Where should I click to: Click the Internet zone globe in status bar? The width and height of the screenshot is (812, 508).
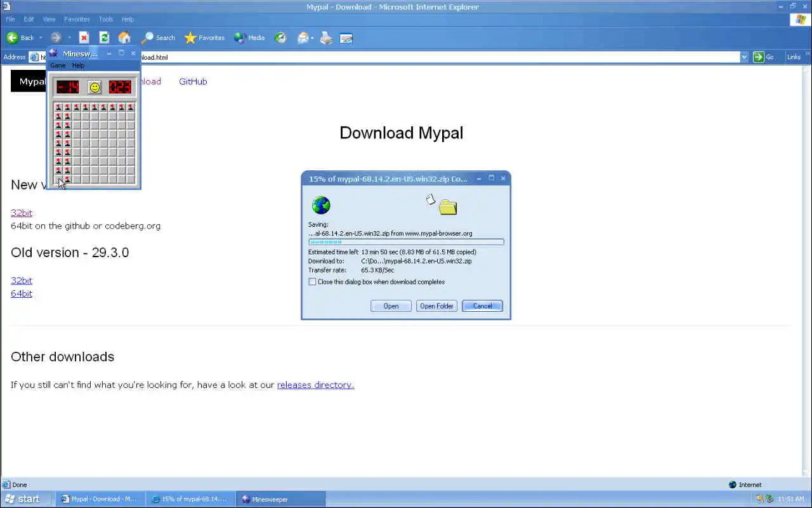pyautogui.click(x=733, y=485)
